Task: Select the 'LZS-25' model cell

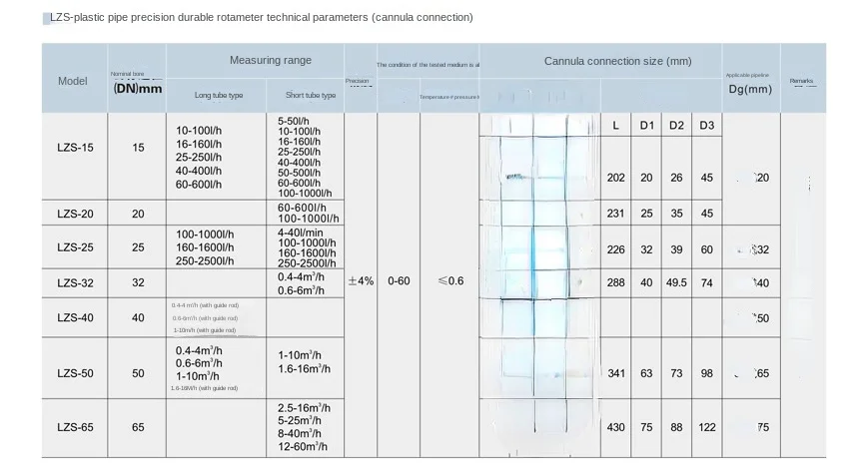Action: pyautogui.click(x=75, y=247)
